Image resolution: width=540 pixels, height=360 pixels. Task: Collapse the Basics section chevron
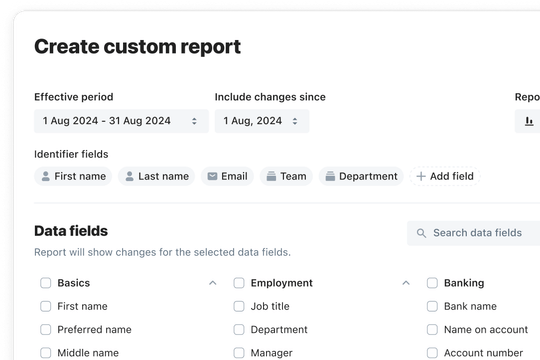coord(213,283)
